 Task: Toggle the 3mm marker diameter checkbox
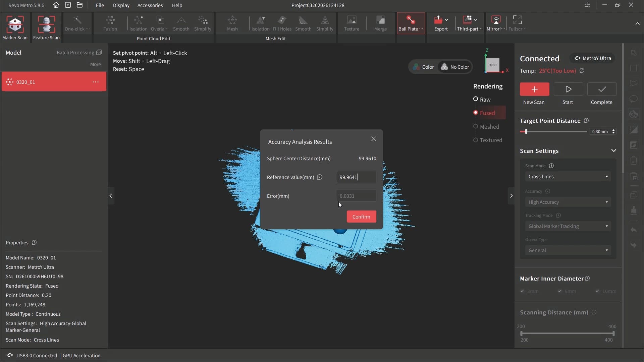(522, 291)
